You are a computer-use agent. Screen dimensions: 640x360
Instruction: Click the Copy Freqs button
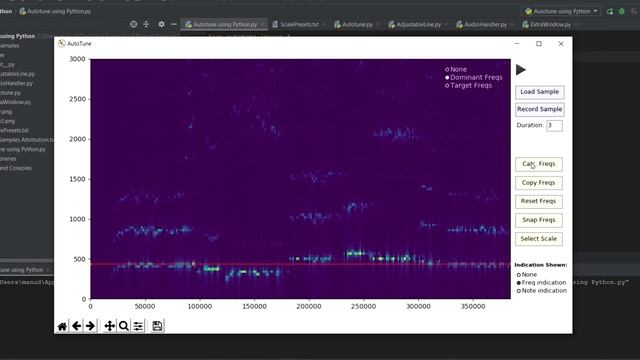pyautogui.click(x=538, y=183)
